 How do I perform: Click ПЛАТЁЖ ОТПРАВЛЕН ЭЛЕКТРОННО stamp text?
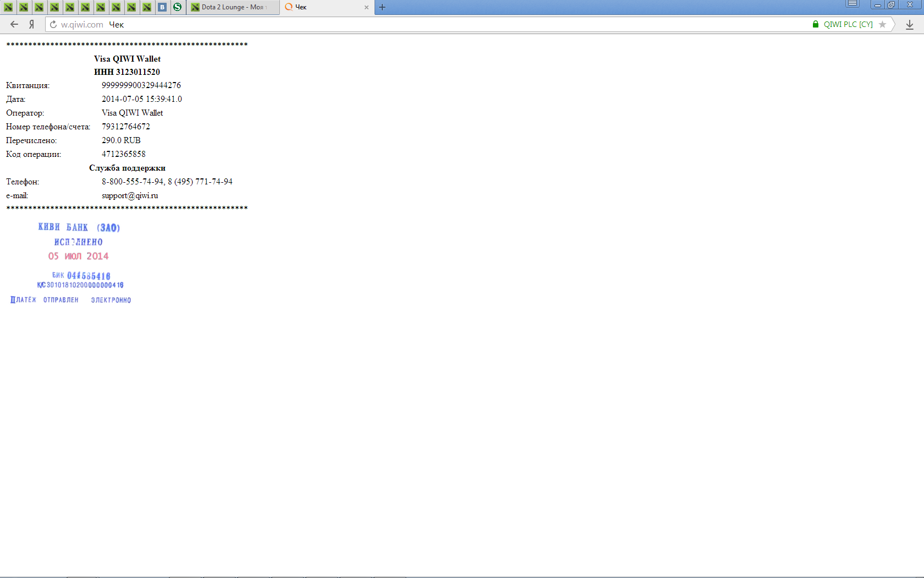(x=71, y=300)
